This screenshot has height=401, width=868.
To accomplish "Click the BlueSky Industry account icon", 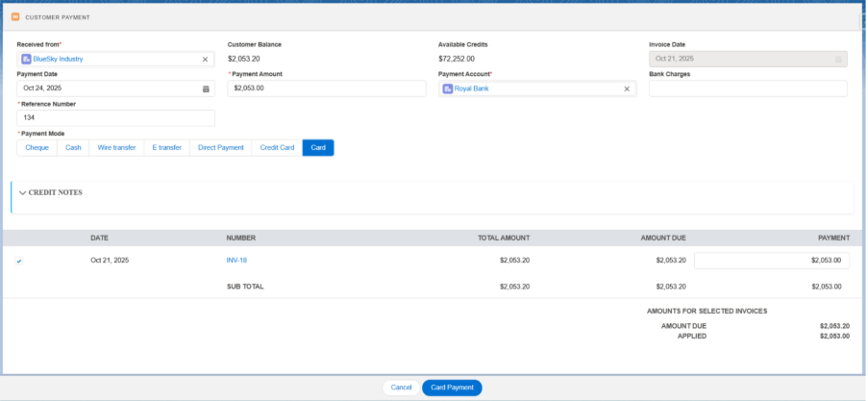I will (x=26, y=60).
